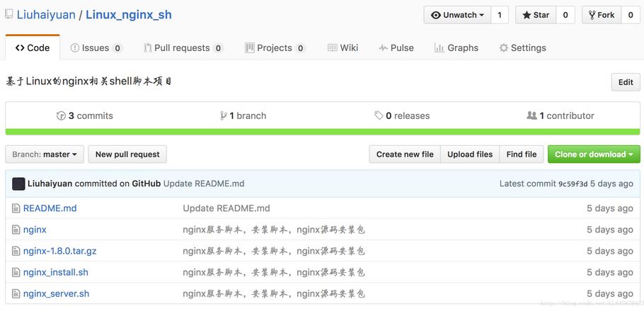Click '5 days ago' in nginx_server.sh row

[x=610, y=294]
